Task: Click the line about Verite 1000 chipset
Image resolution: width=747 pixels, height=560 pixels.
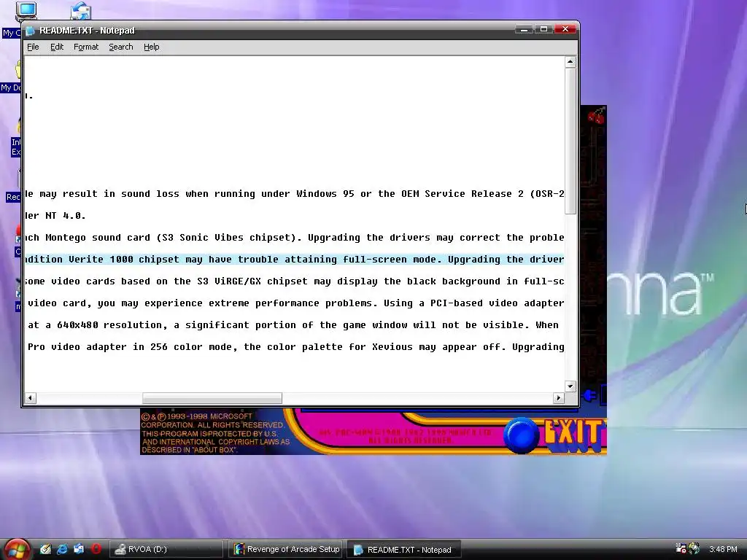Action: [295, 260]
